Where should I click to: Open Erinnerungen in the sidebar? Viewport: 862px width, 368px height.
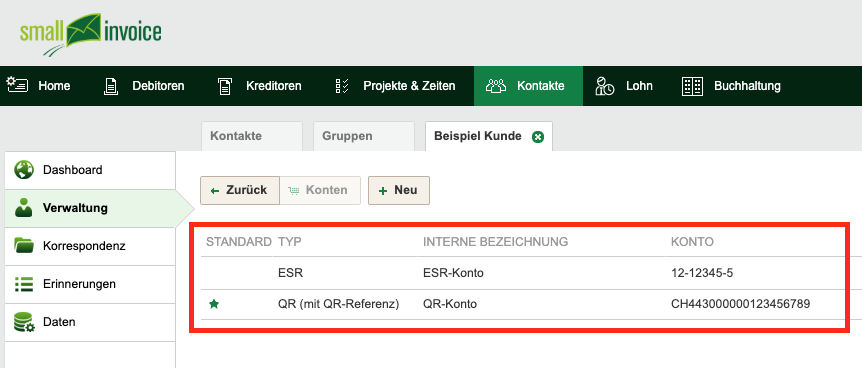pyautogui.click(x=90, y=284)
